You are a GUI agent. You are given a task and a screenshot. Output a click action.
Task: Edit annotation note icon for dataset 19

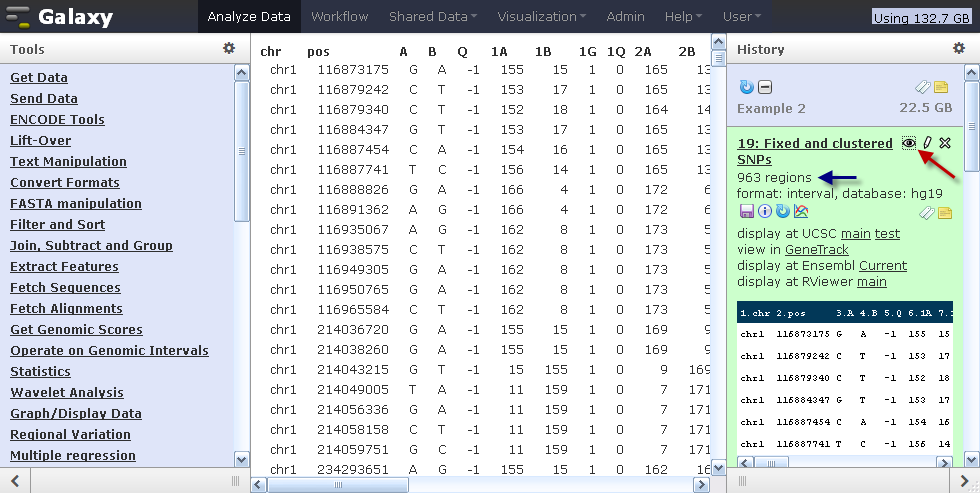(x=945, y=213)
